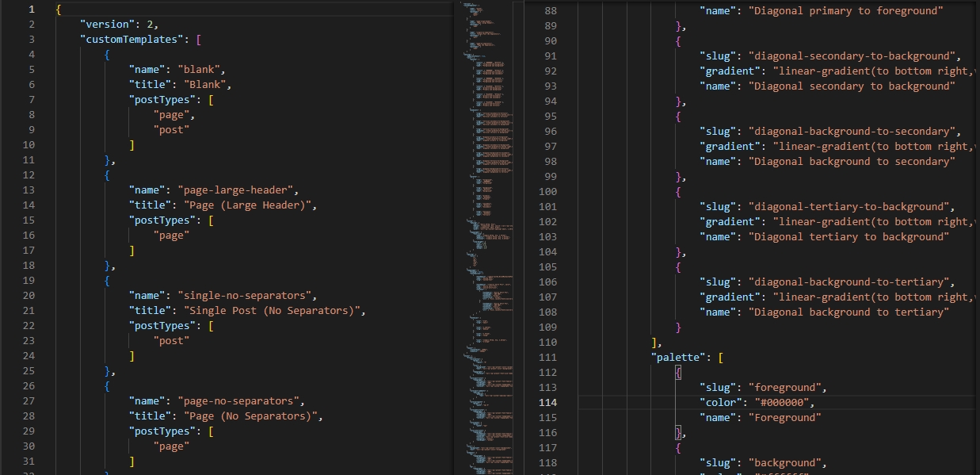Click the "Diagonal background to tertiary" name
The width and height of the screenshot is (980, 475).
(848, 312)
